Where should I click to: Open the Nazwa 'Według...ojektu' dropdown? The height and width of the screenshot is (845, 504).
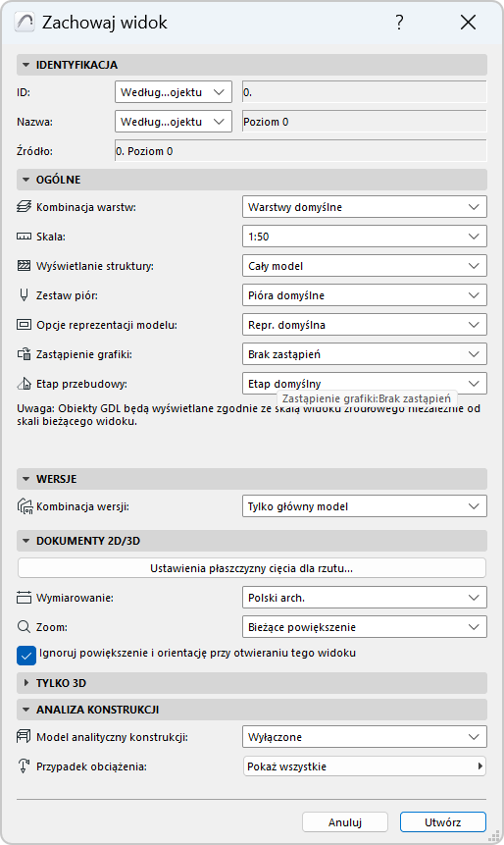click(174, 122)
